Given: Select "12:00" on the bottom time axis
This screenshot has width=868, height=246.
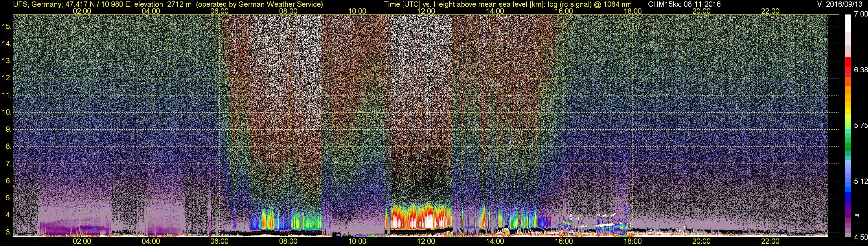Looking at the screenshot, I should click(x=426, y=241).
